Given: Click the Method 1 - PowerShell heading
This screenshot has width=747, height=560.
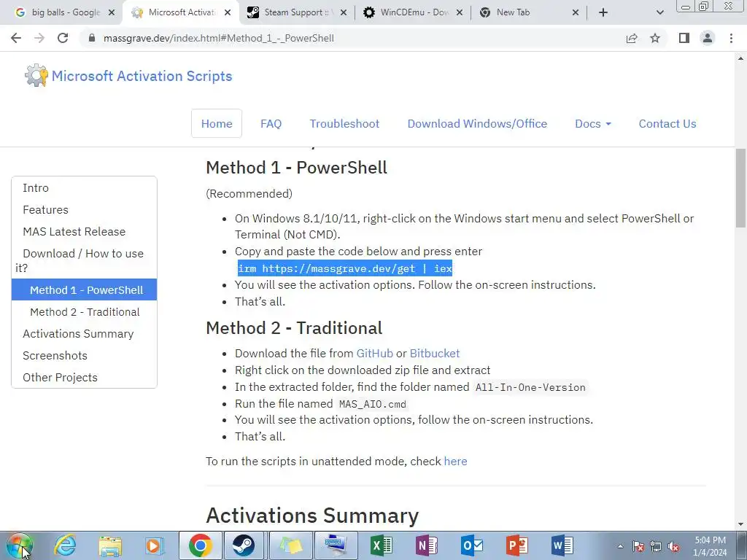Looking at the screenshot, I should point(296,168).
